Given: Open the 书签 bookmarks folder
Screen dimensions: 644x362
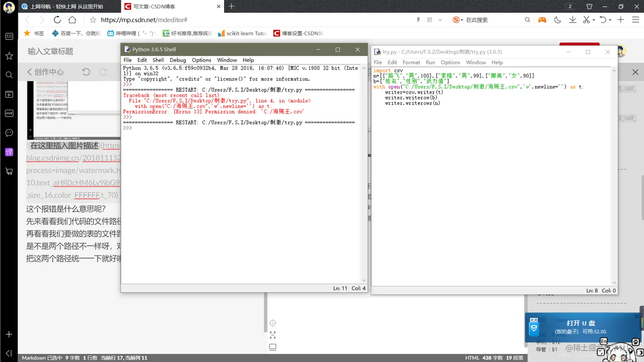Looking at the screenshot, I should pos(34,33).
